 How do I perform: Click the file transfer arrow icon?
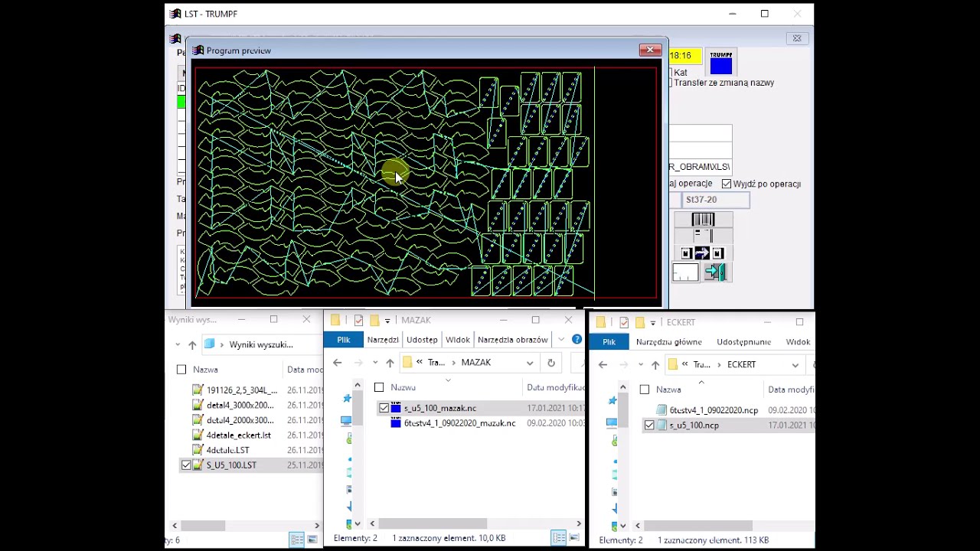(702, 253)
